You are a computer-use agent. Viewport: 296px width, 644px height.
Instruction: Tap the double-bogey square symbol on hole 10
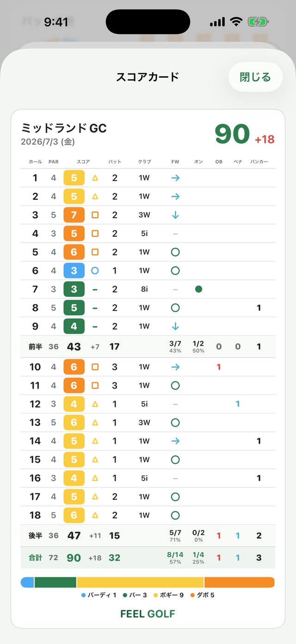tap(95, 367)
